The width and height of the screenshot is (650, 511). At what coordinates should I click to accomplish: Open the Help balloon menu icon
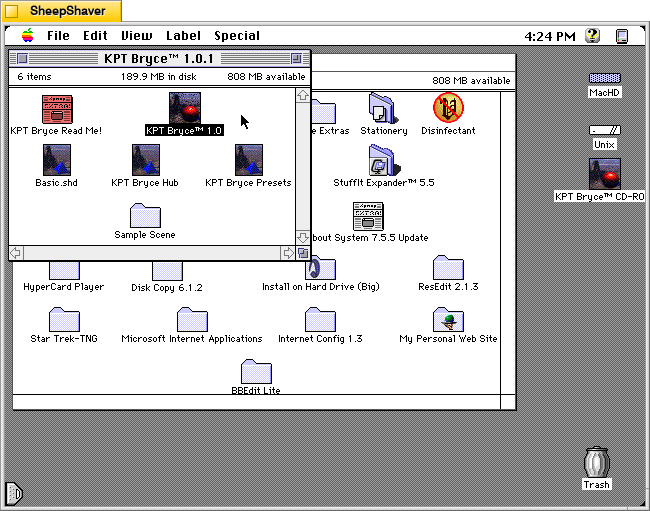click(593, 36)
